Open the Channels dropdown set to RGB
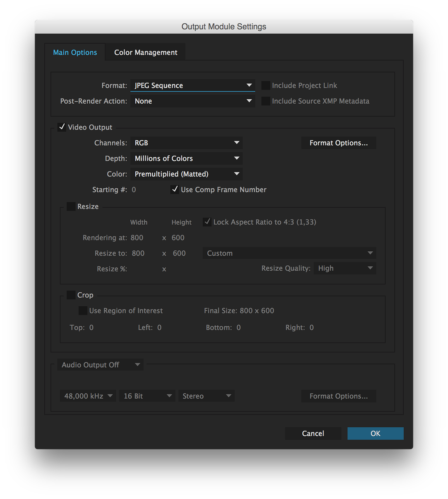The width and height of the screenshot is (448, 499). [x=187, y=143]
